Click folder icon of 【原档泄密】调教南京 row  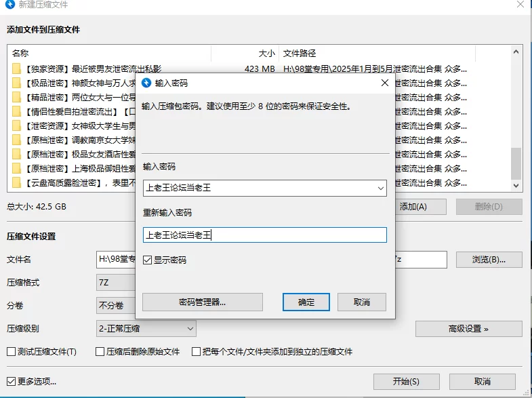(x=16, y=140)
